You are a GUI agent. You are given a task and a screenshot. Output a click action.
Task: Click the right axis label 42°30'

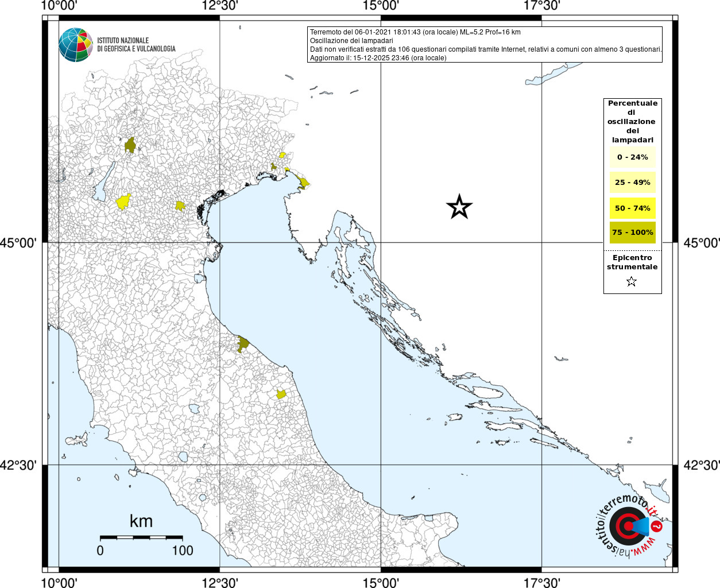tap(701, 465)
